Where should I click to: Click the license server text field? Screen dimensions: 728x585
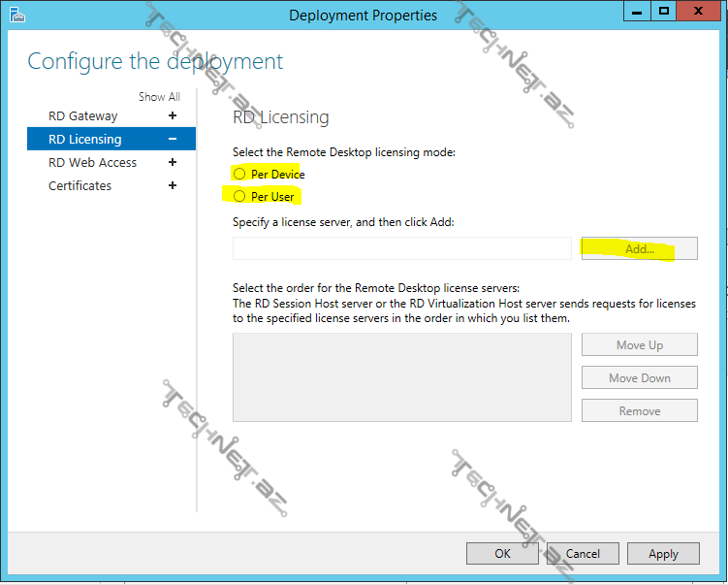pos(401,248)
